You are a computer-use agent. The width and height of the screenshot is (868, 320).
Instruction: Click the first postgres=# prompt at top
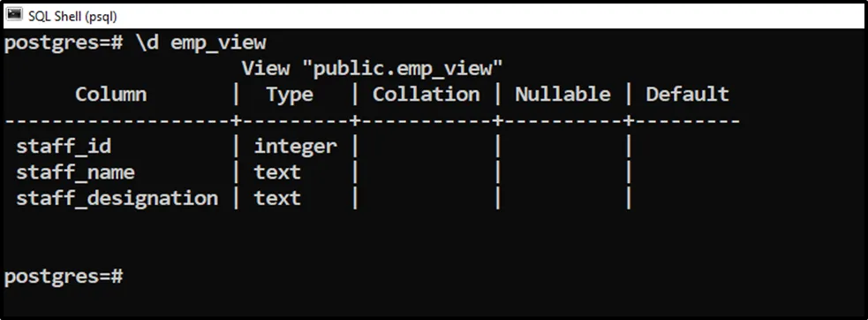click(64, 43)
